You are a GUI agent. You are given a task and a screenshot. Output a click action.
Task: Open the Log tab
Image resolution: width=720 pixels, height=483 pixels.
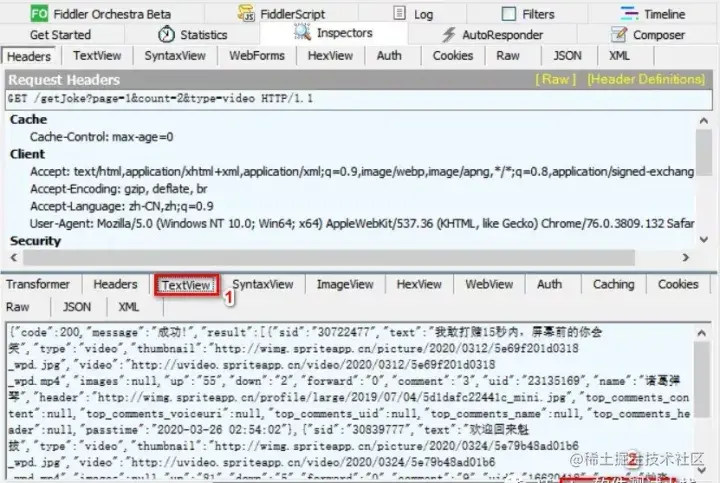pyautogui.click(x=412, y=14)
